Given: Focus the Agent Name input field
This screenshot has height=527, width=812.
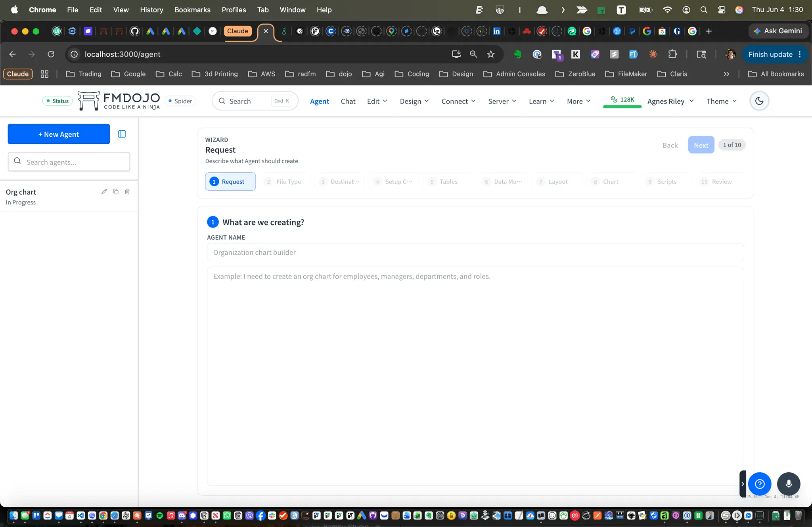Looking at the screenshot, I should (475, 252).
